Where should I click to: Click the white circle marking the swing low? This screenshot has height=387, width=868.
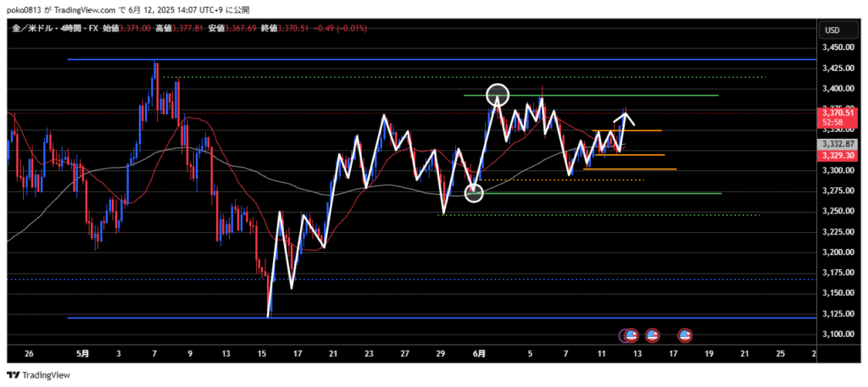point(475,193)
